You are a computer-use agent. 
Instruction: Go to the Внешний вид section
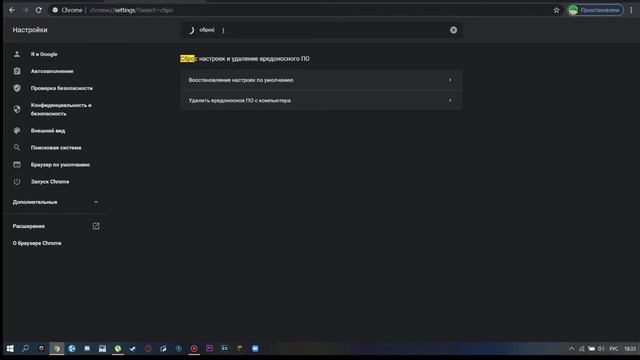[x=48, y=131]
